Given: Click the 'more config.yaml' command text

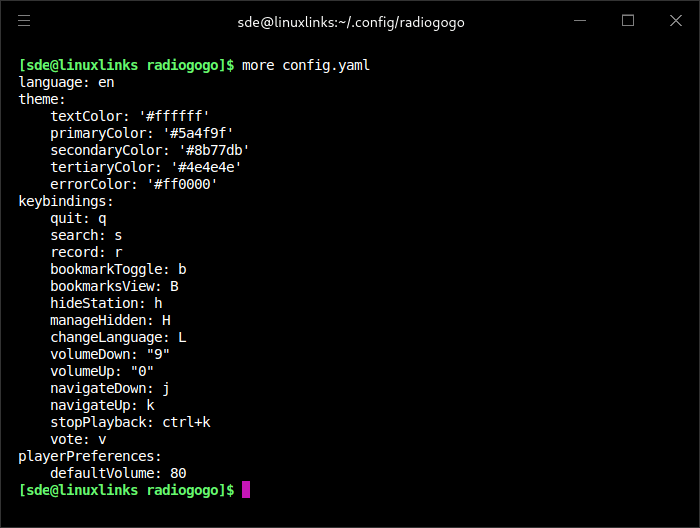Looking at the screenshot, I should coord(306,65).
